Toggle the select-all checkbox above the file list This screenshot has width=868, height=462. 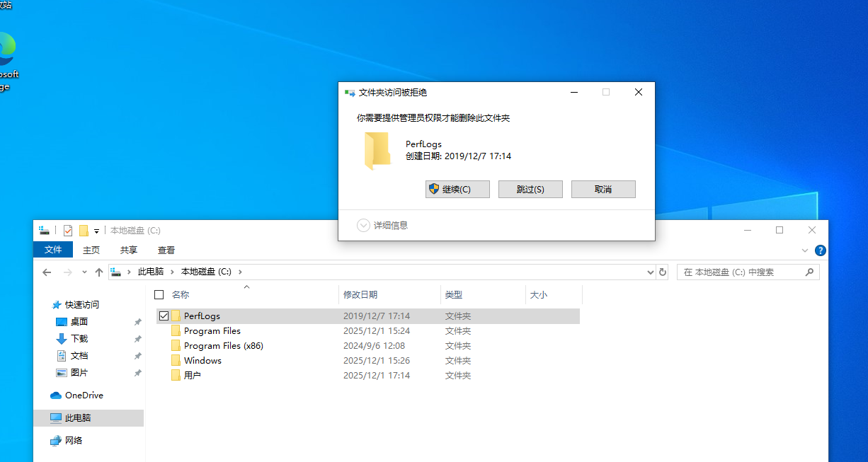159,294
